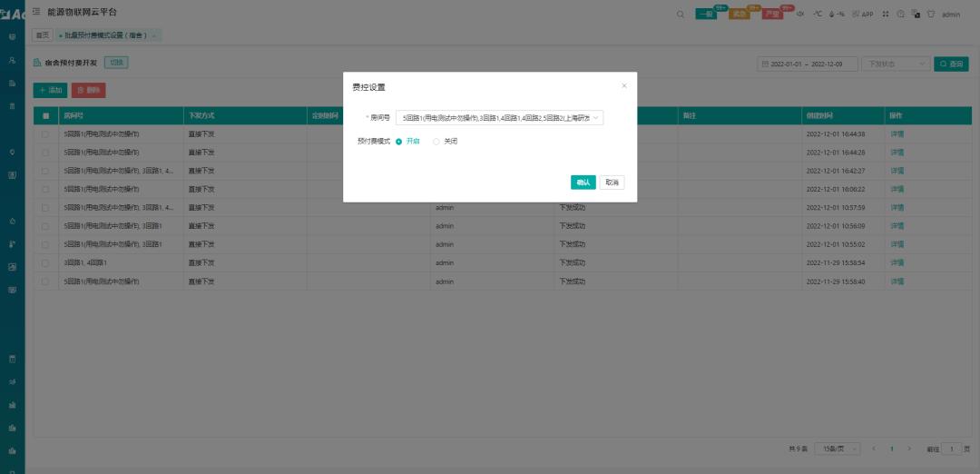980x474 pixels.
Task: Close the 费控设置 dialog with X
Action: [623, 85]
